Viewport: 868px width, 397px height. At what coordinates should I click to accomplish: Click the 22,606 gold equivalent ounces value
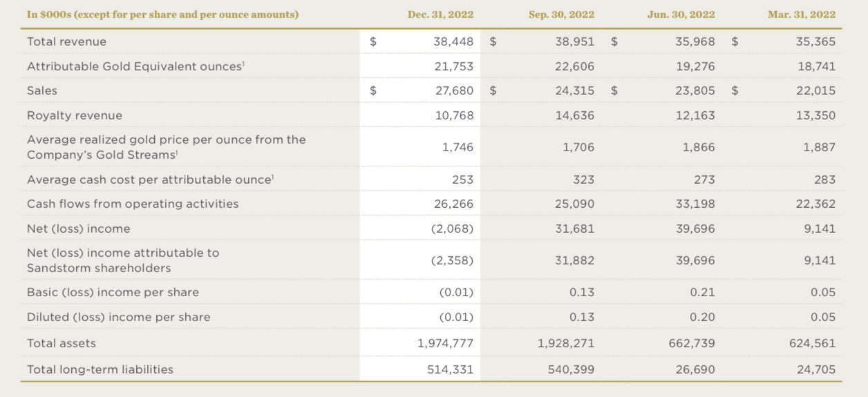(574, 66)
